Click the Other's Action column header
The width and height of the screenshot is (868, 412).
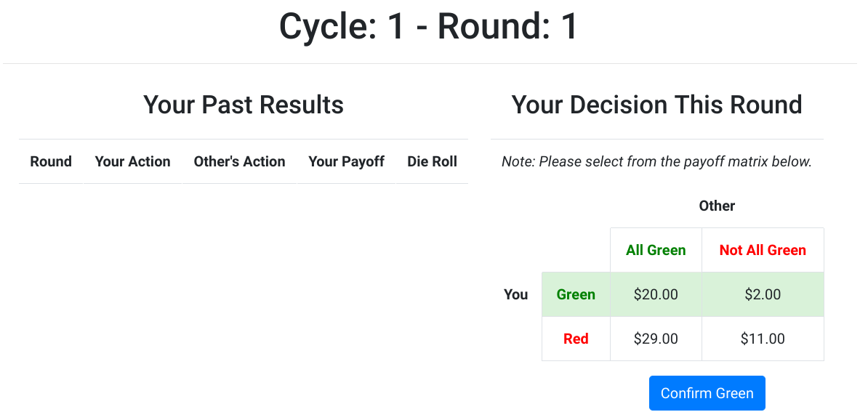pos(239,161)
